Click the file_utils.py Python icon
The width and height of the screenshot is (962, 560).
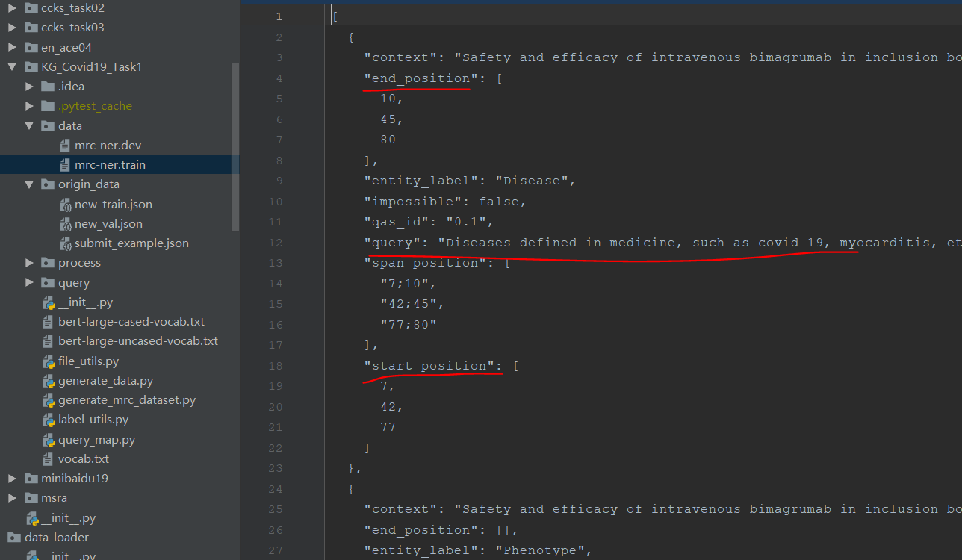pyautogui.click(x=49, y=361)
